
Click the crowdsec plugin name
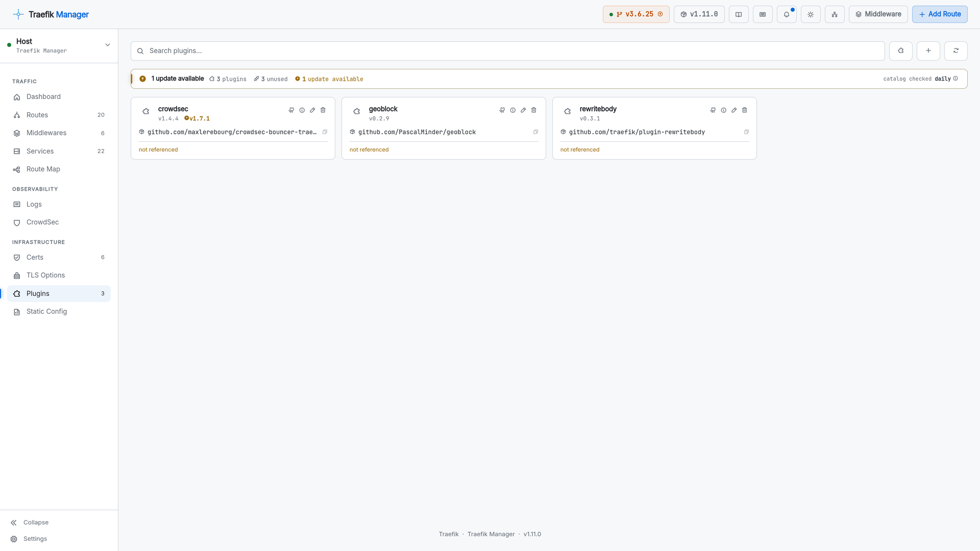coord(173,109)
